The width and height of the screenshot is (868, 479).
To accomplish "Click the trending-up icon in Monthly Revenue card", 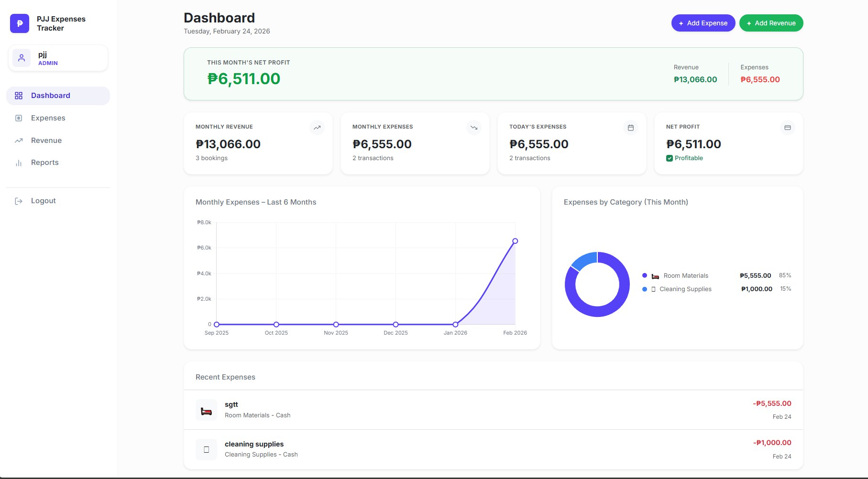I will [317, 128].
